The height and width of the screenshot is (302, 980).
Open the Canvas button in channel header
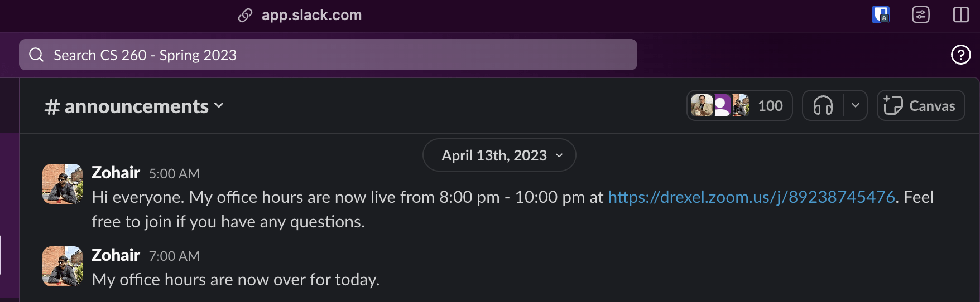[x=920, y=105]
